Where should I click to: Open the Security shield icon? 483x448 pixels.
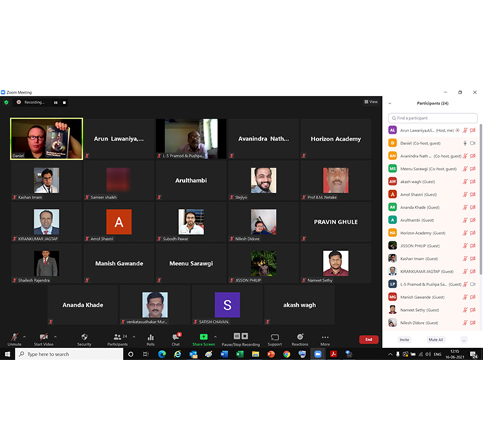(x=84, y=337)
